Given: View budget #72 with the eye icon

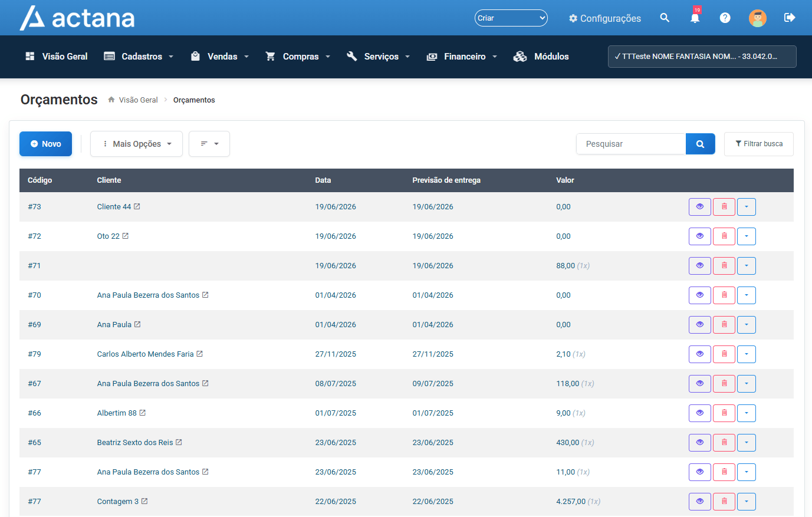Looking at the screenshot, I should click(x=700, y=236).
